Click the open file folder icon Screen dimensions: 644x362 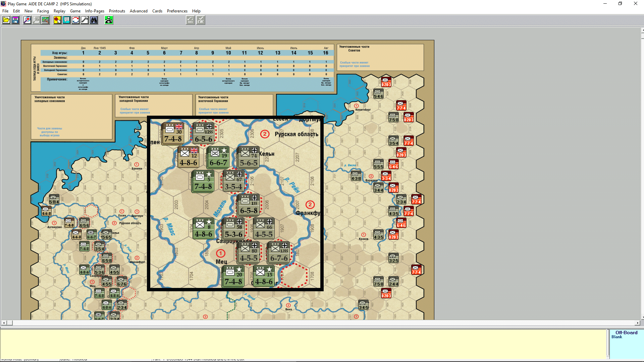coord(6,20)
